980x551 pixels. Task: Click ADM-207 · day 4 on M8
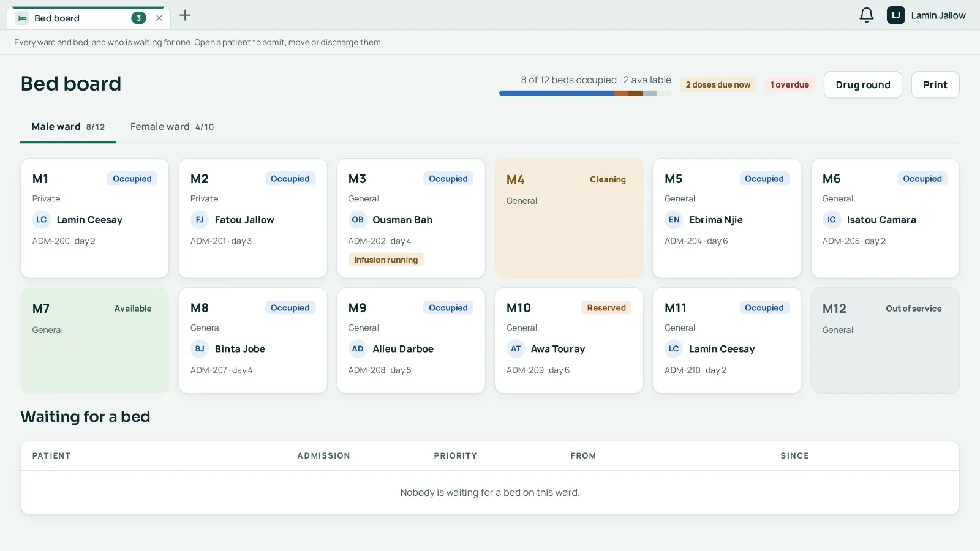tap(222, 370)
